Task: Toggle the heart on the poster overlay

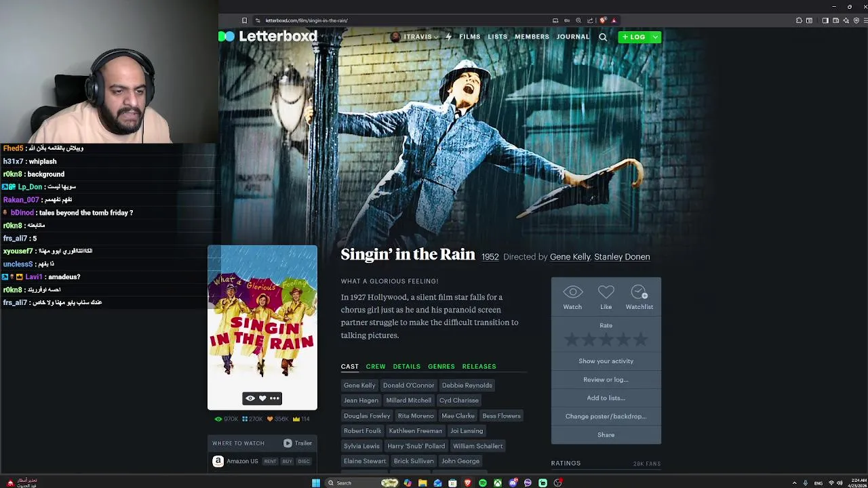Action: click(x=262, y=399)
